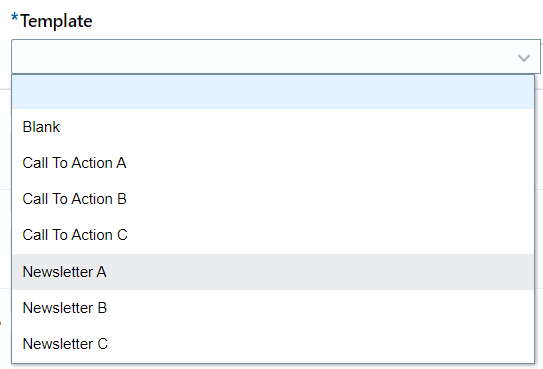The height and width of the screenshot is (369, 543).
Task: Open the Template combo box field
Action: [276, 56]
